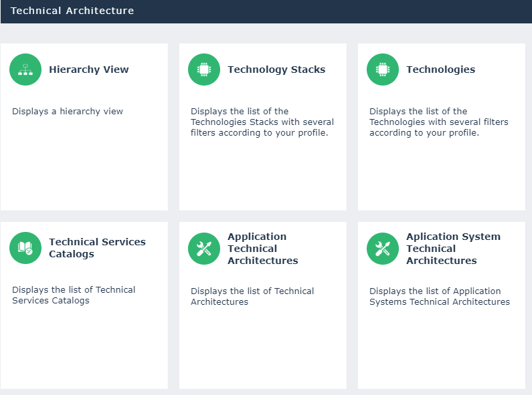532x395 pixels.
Task: Click the Technologies chip icon
Action: click(383, 70)
